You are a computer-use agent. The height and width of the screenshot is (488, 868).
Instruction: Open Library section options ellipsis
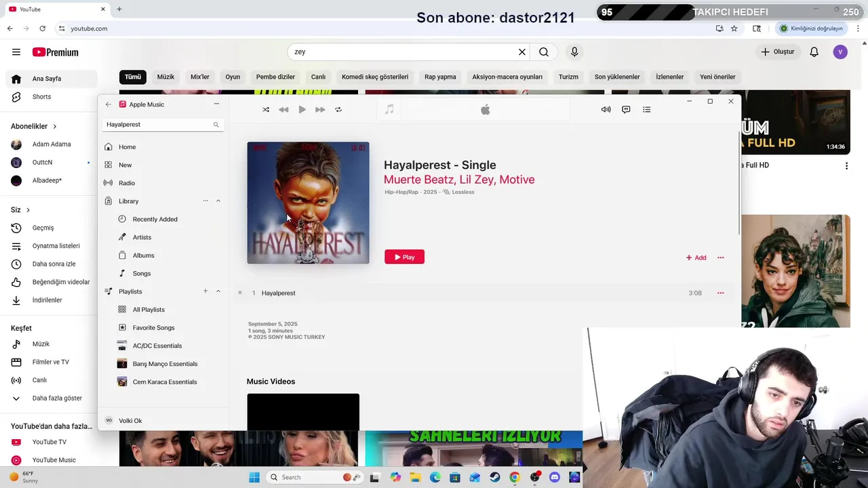click(x=205, y=201)
